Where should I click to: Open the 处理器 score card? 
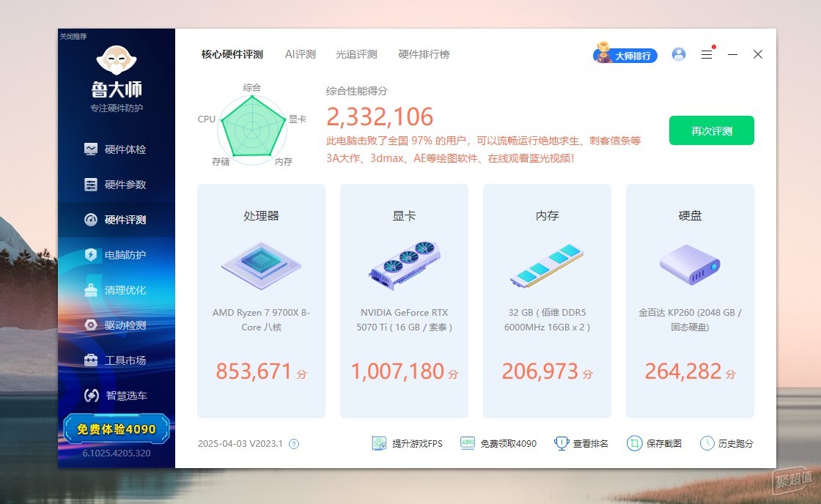[x=261, y=301]
